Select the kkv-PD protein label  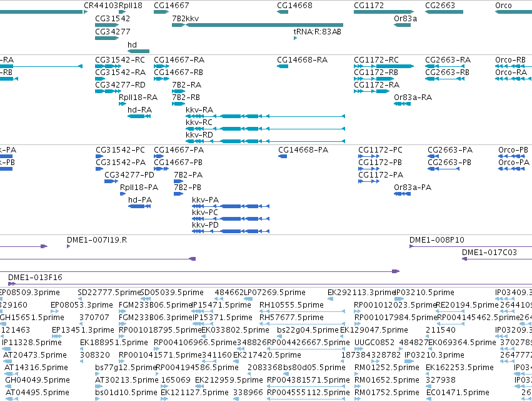click(x=205, y=225)
